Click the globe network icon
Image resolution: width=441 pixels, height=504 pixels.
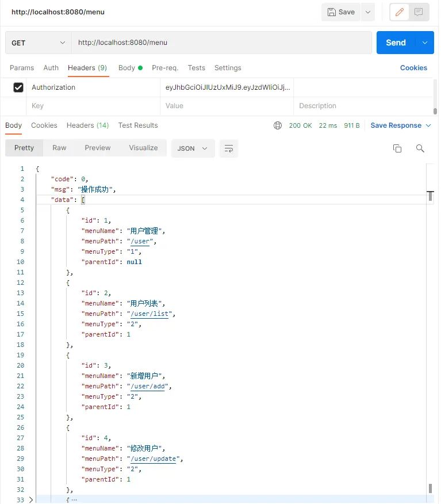click(278, 125)
